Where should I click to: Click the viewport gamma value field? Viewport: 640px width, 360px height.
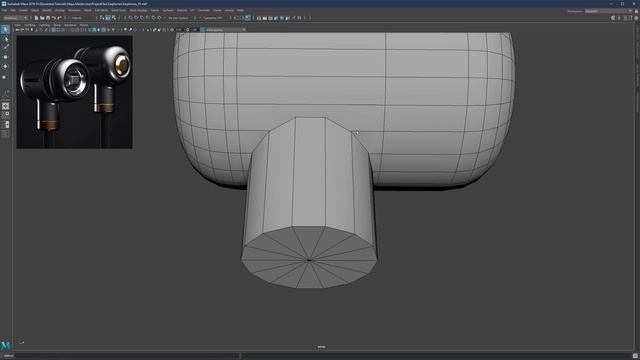194,30
